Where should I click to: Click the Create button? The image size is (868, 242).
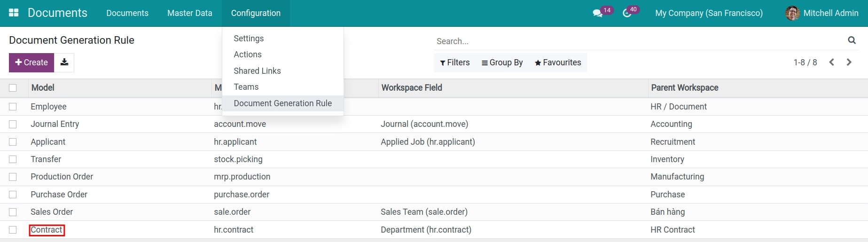(31, 62)
